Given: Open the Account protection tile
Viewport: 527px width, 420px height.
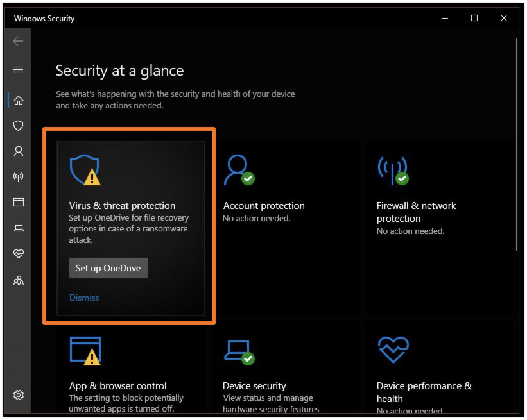Looking at the screenshot, I should pyautogui.click(x=263, y=206).
